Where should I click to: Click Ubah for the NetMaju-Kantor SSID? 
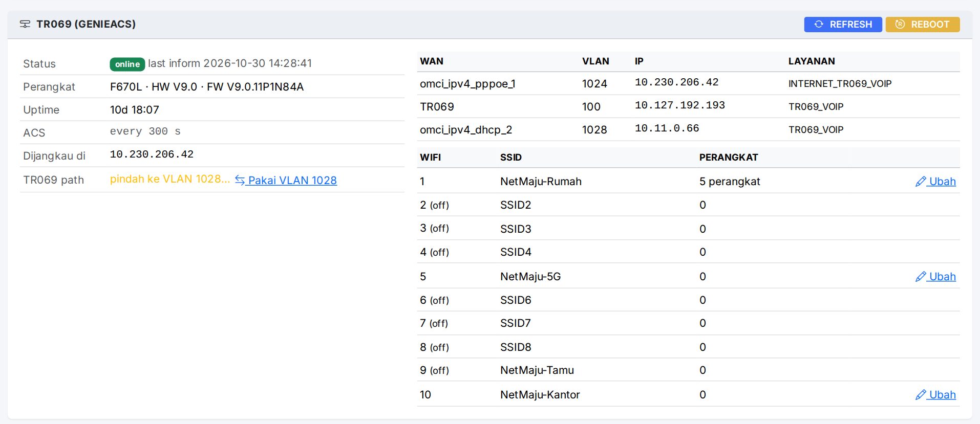coord(942,395)
